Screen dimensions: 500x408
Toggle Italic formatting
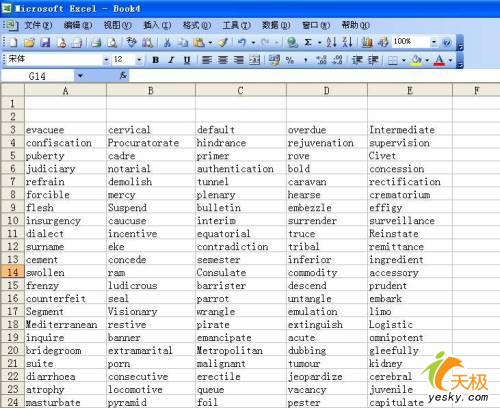[x=171, y=60]
